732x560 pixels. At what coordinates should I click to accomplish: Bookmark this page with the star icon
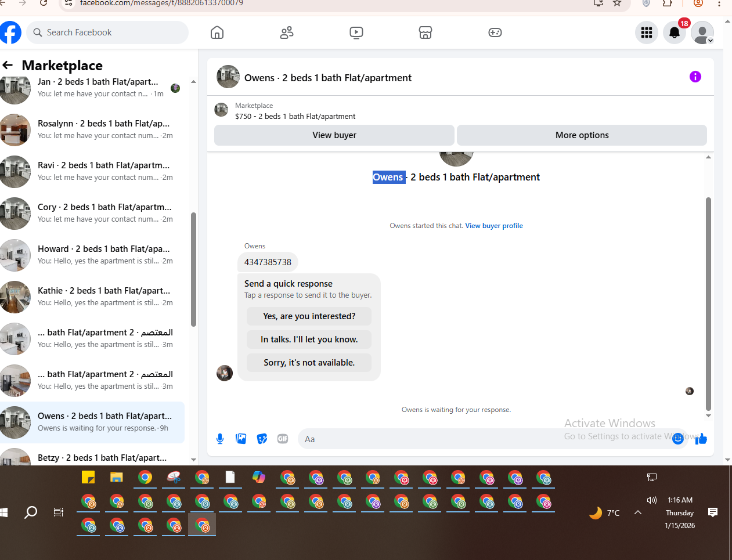tap(617, 3)
